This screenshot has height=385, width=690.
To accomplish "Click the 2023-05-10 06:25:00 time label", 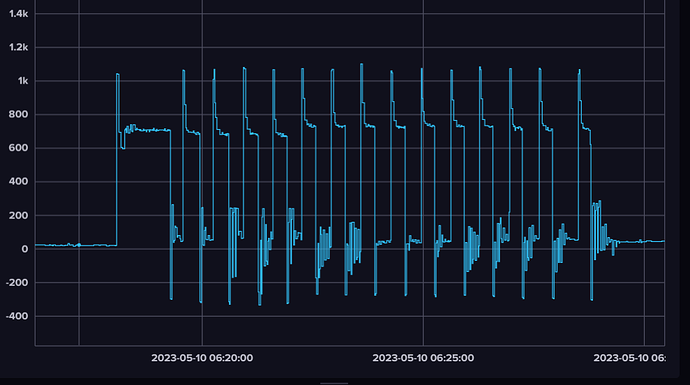I will click(423, 358).
